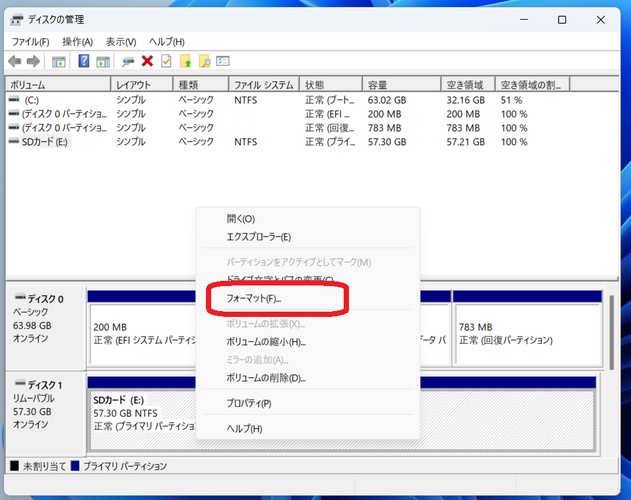The image size is (631, 500).
Task: Sort by the 空き領域 column header
Action: tap(468, 85)
